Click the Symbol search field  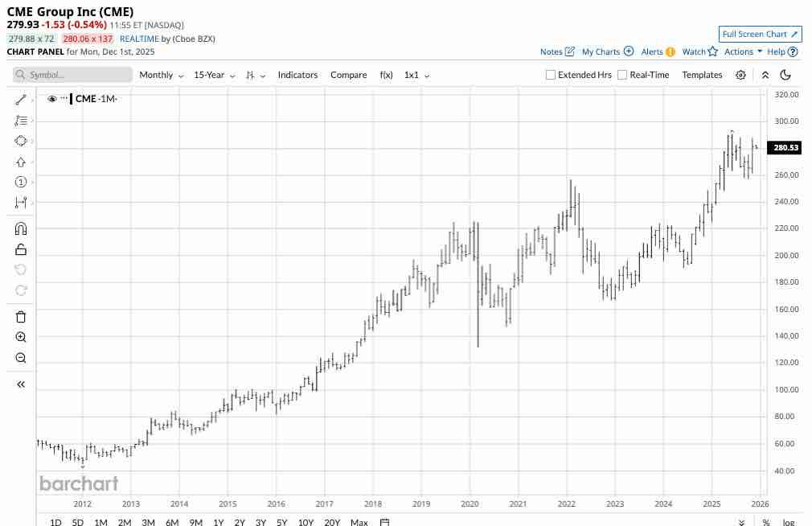pyautogui.click(x=72, y=75)
